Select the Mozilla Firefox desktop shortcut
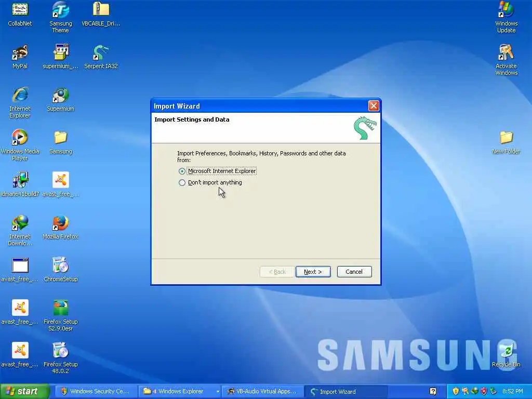The height and width of the screenshot is (399, 532). pos(61,228)
